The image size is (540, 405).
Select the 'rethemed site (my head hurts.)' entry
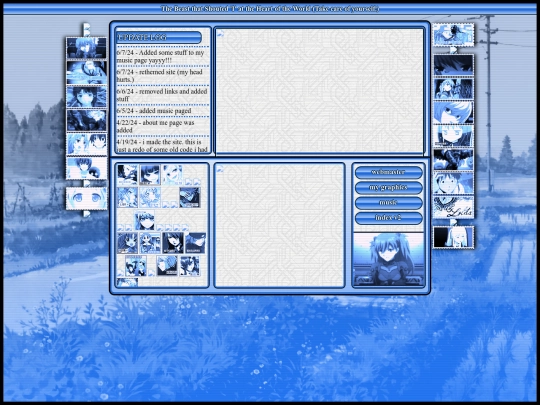coord(163,75)
